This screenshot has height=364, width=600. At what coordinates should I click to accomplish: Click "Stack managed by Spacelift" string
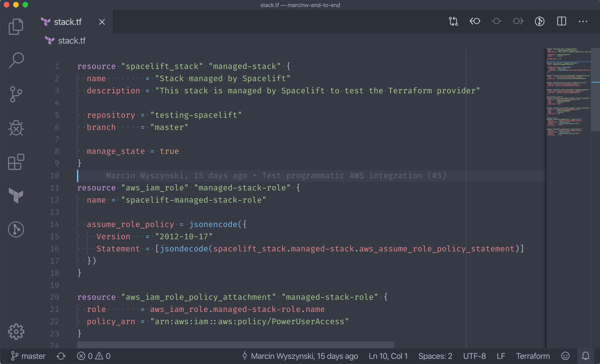223,79
